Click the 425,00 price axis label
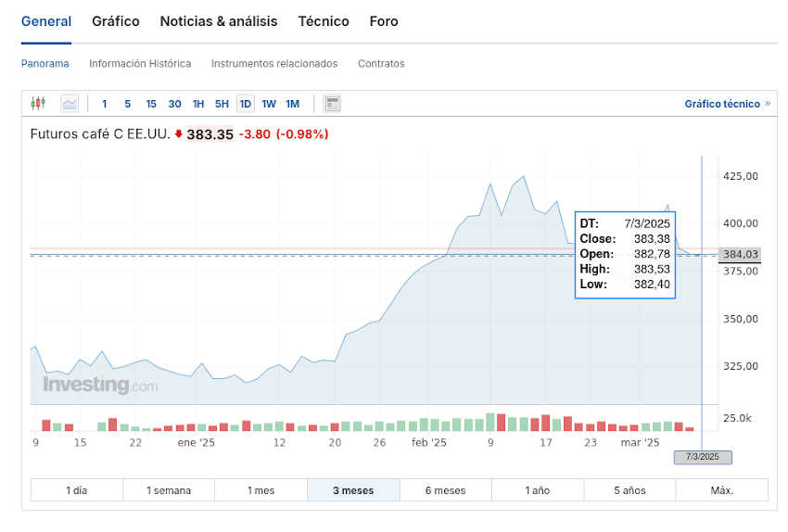 pyautogui.click(x=741, y=176)
